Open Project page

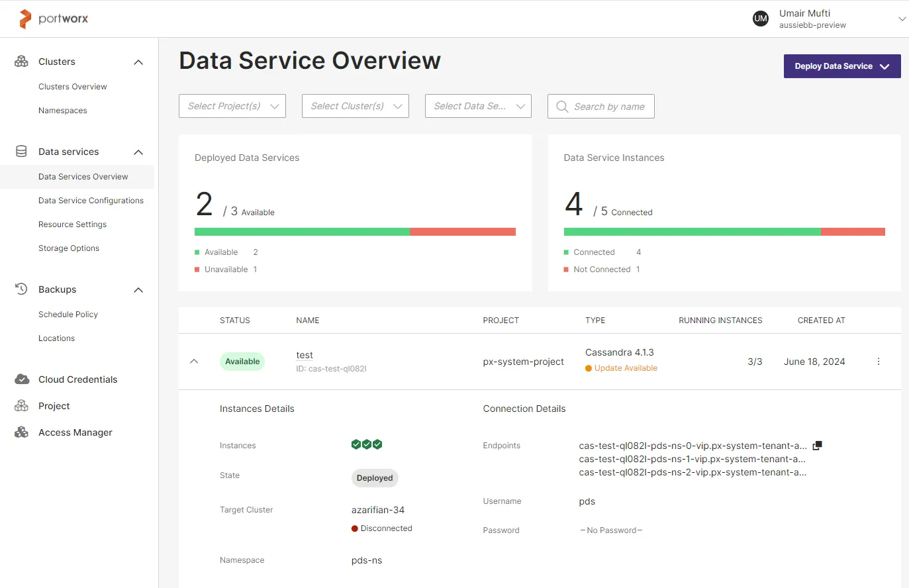tap(54, 406)
